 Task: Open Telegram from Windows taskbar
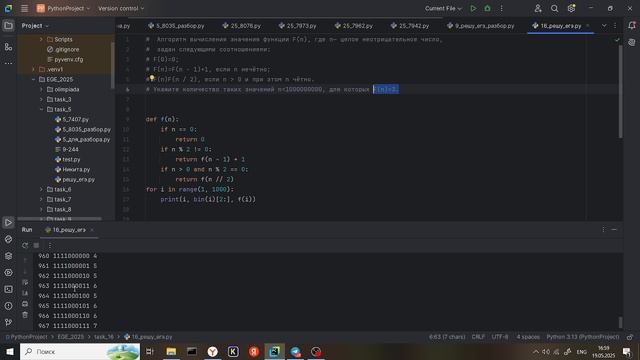(x=296, y=351)
